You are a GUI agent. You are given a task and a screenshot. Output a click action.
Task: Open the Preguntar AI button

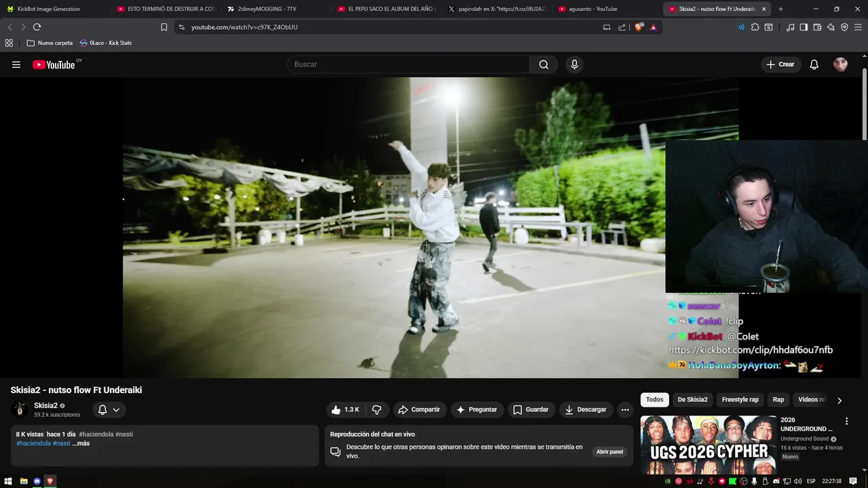point(477,409)
